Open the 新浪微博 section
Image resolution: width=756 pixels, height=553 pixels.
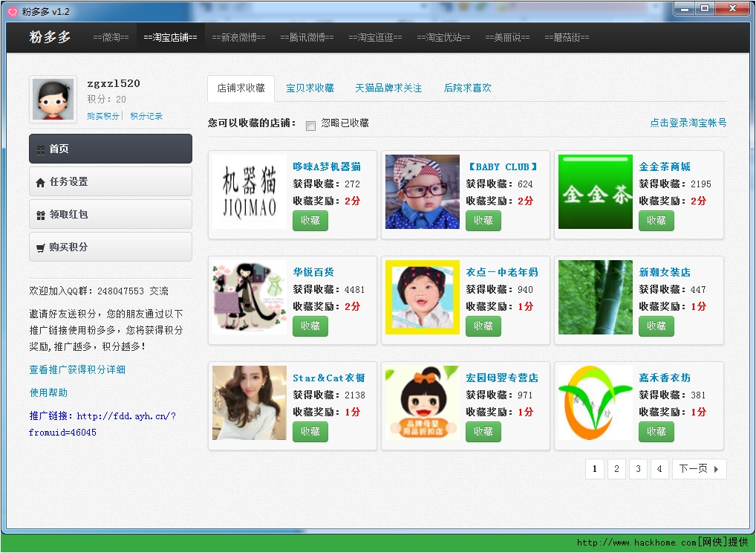point(238,37)
